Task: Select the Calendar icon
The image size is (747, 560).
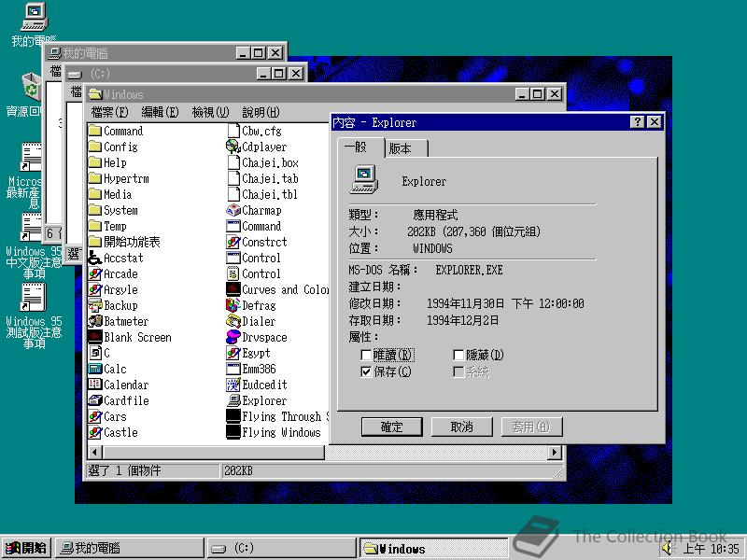Action: [x=95, y=385]
